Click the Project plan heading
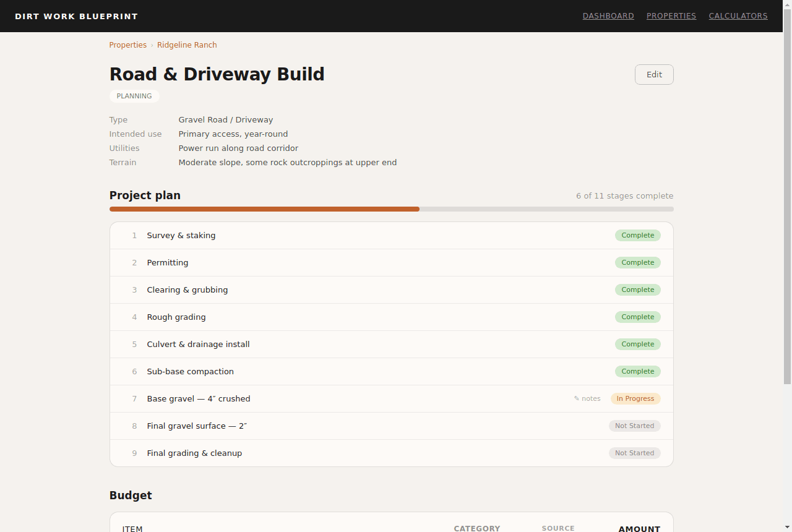Image resolution: width=792 pixels, height=532 pixels. click(x=145, y=195)
